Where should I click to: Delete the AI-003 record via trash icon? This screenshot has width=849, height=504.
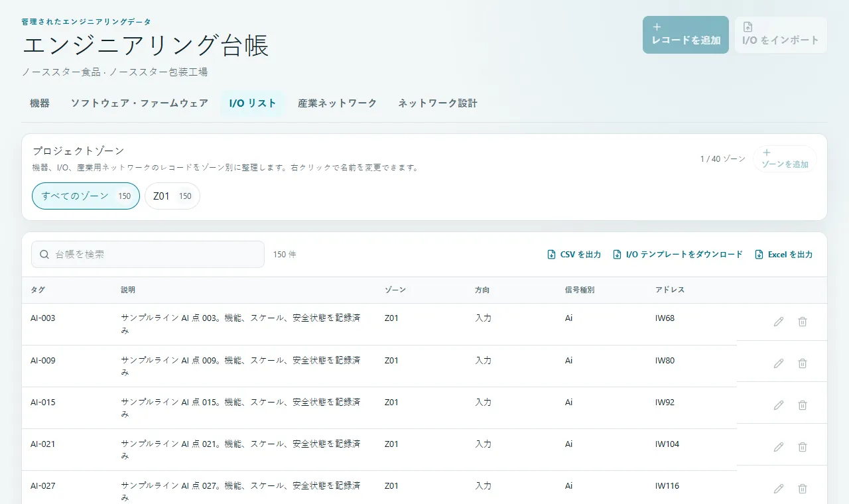click(x=803, y=322)
